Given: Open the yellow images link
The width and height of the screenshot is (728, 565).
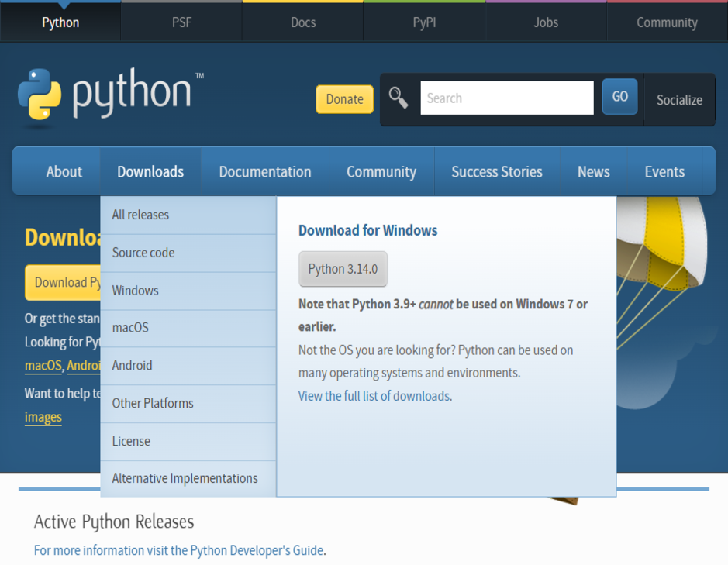Looking at the screenshot, I should (x=43, y=417).
